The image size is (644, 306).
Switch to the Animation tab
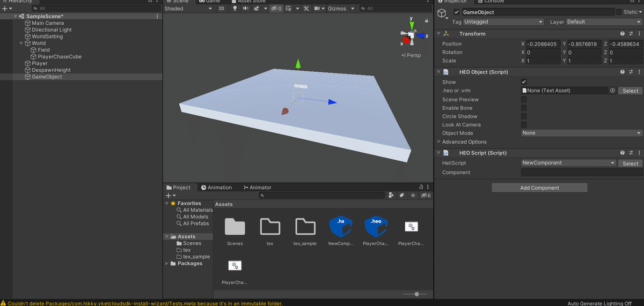[217, 188]
